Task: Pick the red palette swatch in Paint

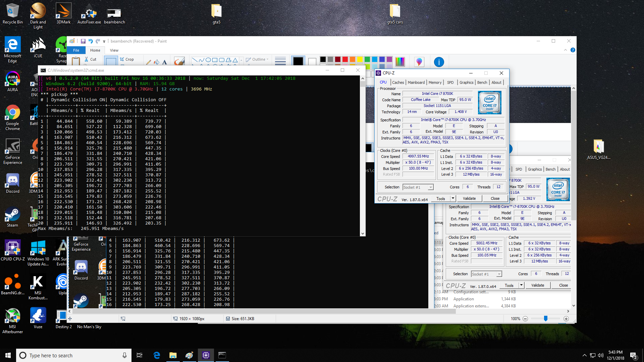Action: [x=345, y=59]
